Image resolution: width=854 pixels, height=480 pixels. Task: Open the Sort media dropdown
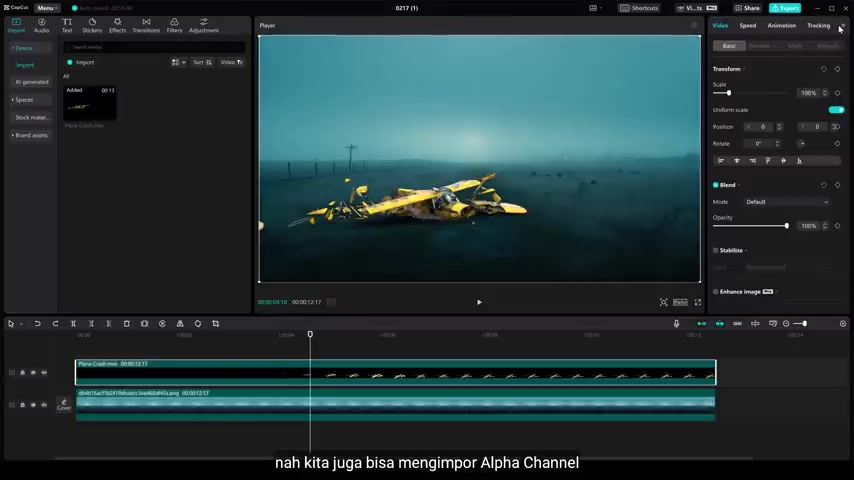(x=202, y=63)
